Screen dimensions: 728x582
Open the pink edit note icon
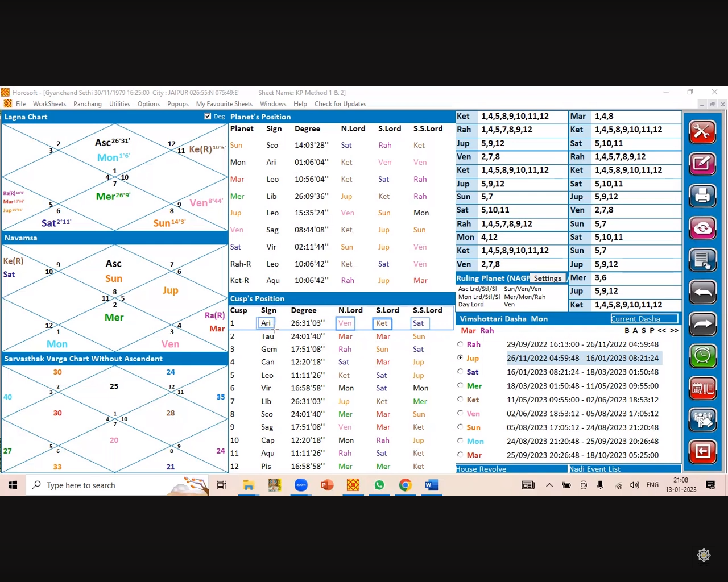pyautogui.click(x=702, y=164)
